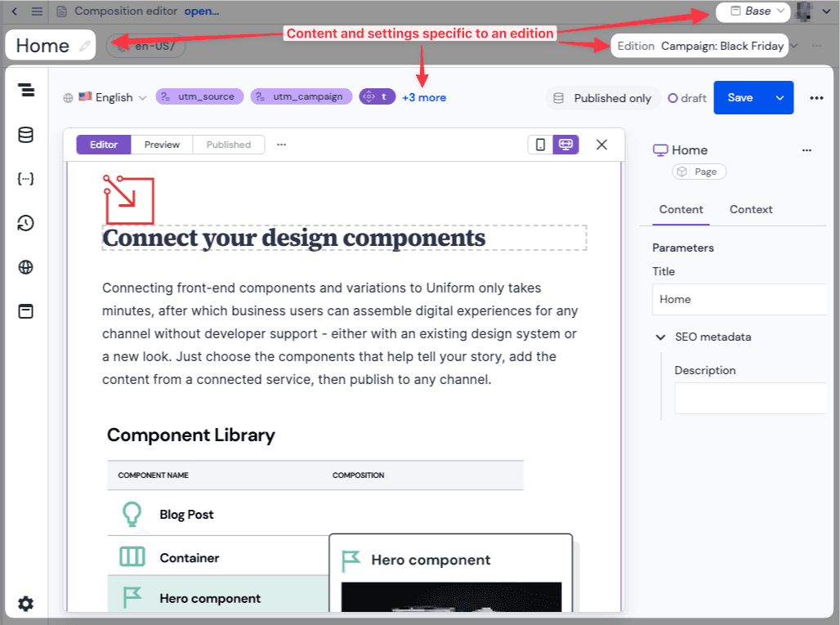The image size is (840, 625).
Task: Select the purple 't' condition chip
Action: 378,97
